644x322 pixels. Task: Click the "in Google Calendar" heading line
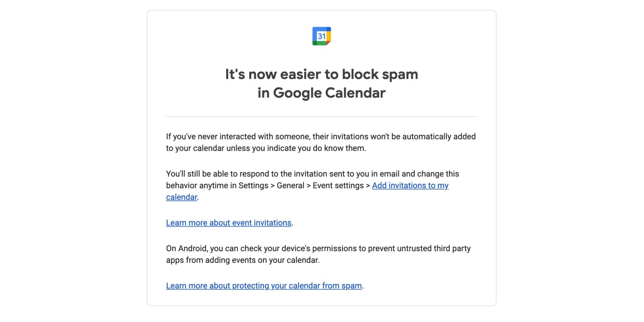(321, 93)
